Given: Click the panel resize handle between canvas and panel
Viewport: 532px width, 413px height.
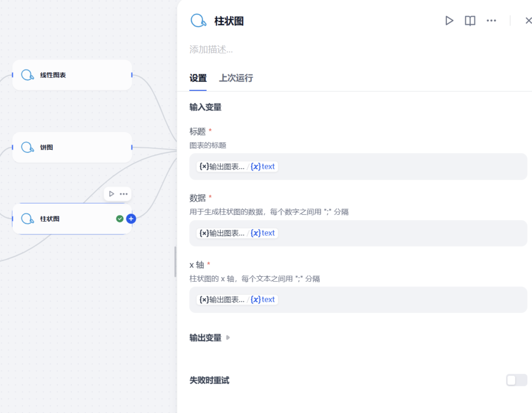Looking at the screenshot, I should click(175, 262).
